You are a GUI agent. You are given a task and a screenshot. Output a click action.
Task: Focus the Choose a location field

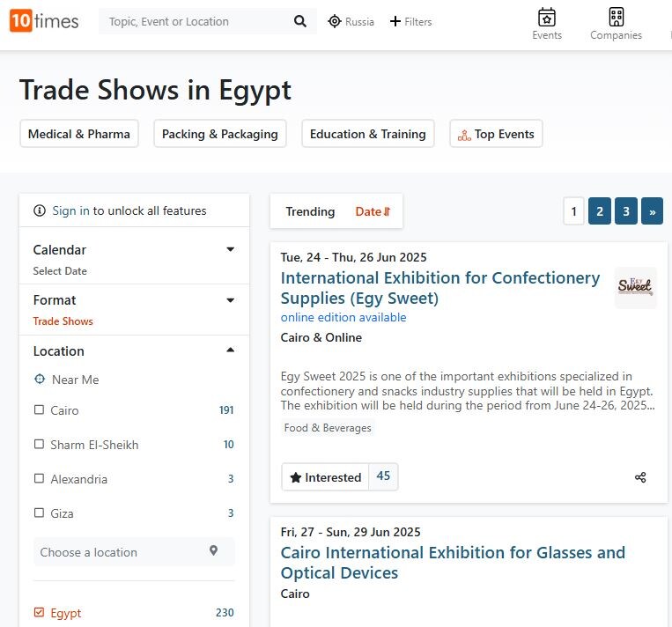coord(134,552)
